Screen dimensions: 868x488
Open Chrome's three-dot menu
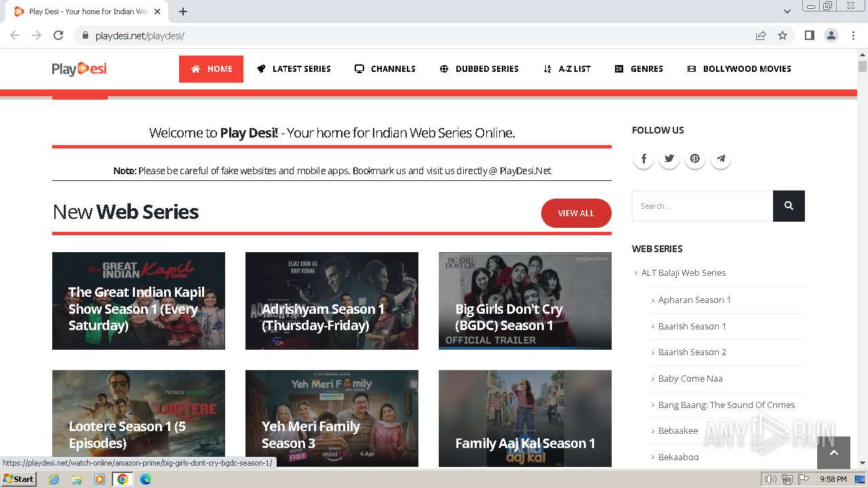pos(852,35)
